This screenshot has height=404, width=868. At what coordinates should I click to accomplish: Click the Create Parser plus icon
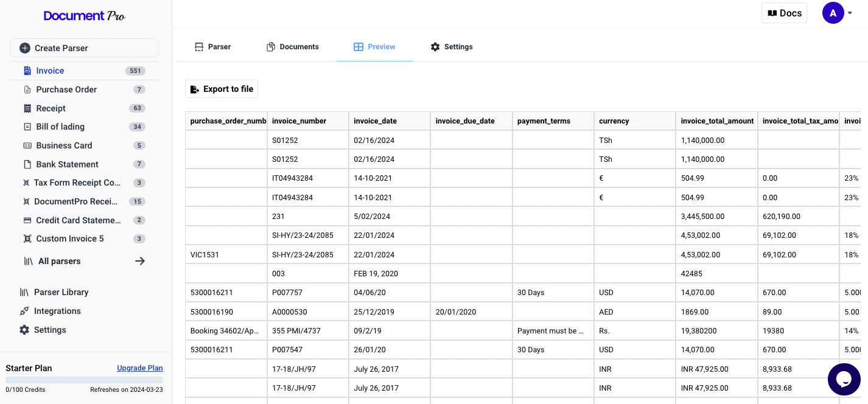pyautogui.click(x=25, y=48)
